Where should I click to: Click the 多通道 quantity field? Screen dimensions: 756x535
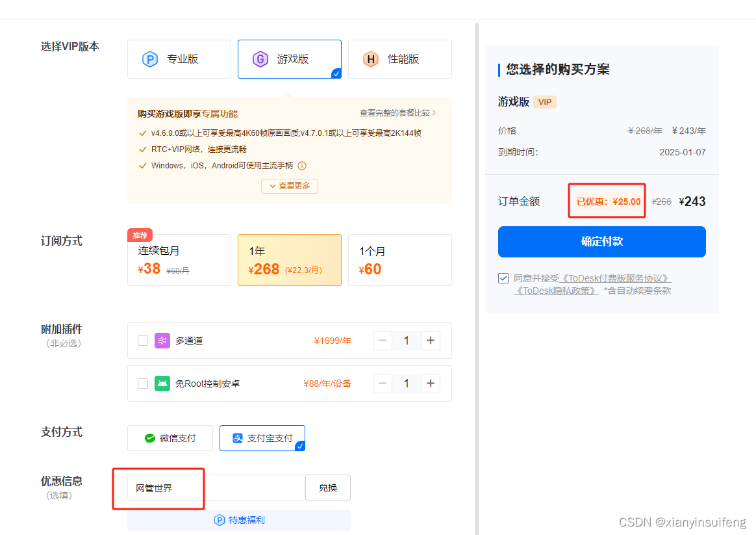pyautogui.click(x=407, y=341)
